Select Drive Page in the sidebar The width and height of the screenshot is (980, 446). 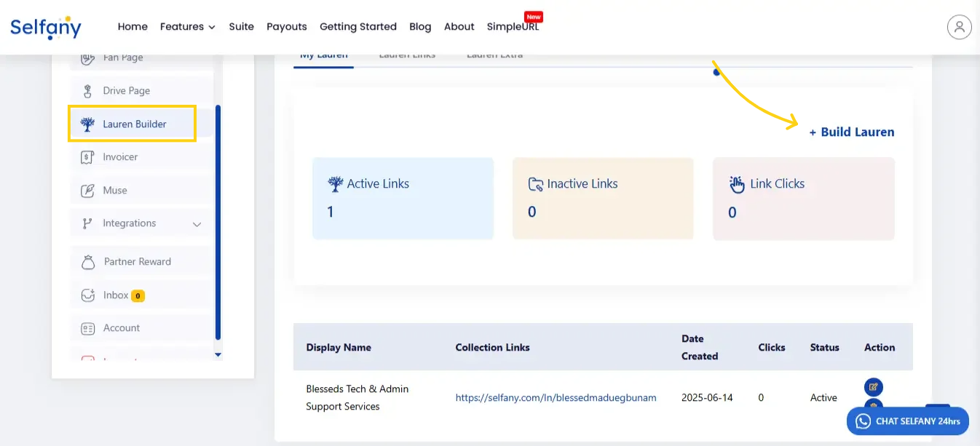[x=141, y=91]
